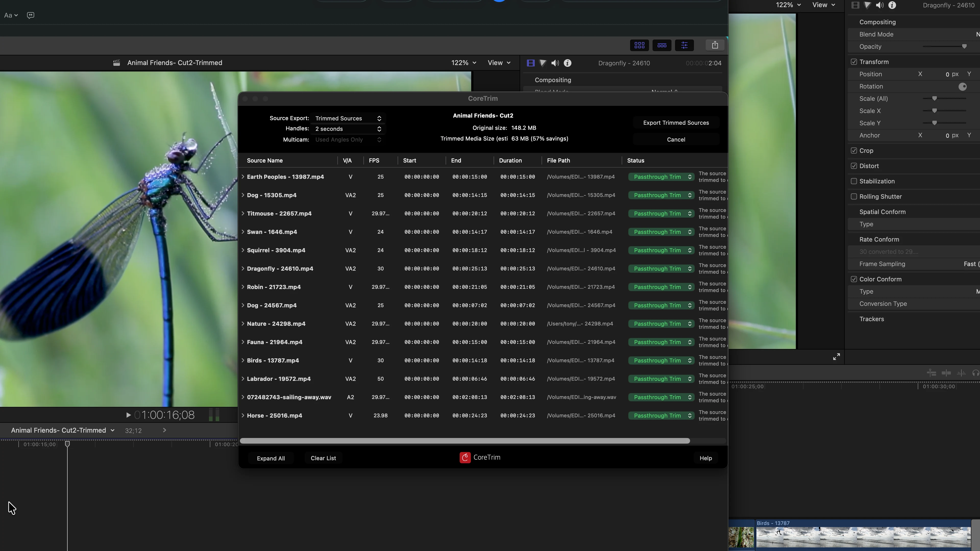The height and width of the screenshot is (551, 980).
Task: Open the Handles 2 seconds dropdown
Action: [x=348, y=129]
